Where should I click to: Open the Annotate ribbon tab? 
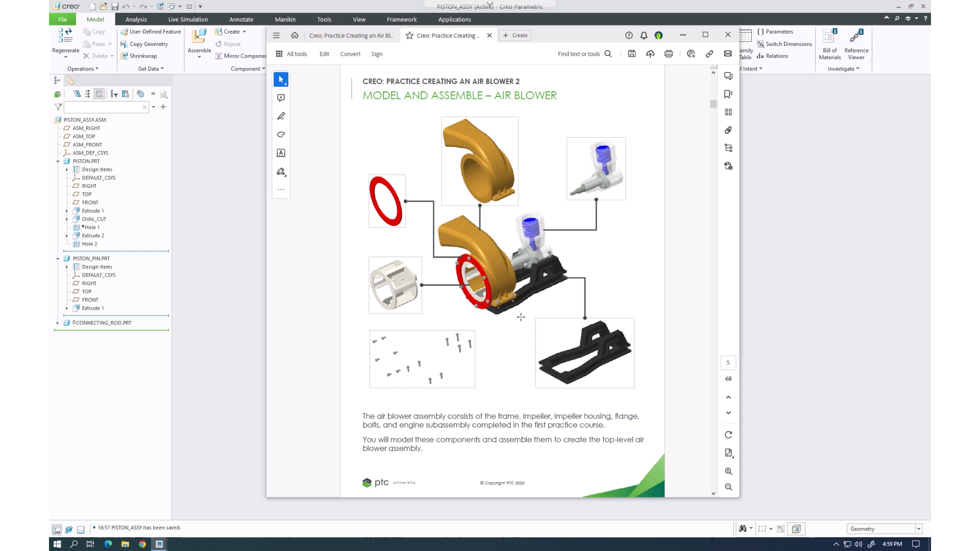tap(241, 19)
